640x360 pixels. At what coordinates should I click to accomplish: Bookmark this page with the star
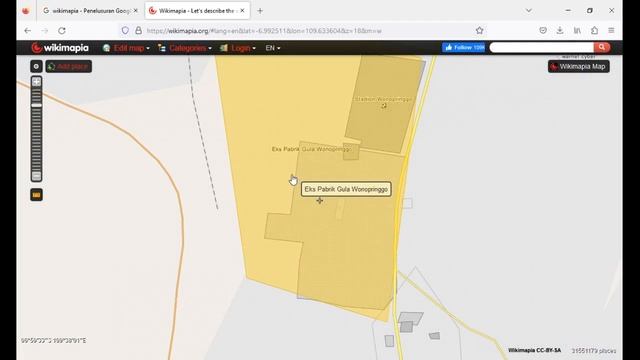coord(480,31)
